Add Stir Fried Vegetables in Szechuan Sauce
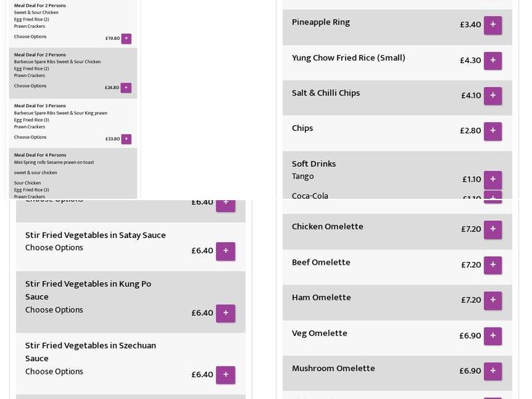Viewport: 532px width, 399px height. [225, 375]
